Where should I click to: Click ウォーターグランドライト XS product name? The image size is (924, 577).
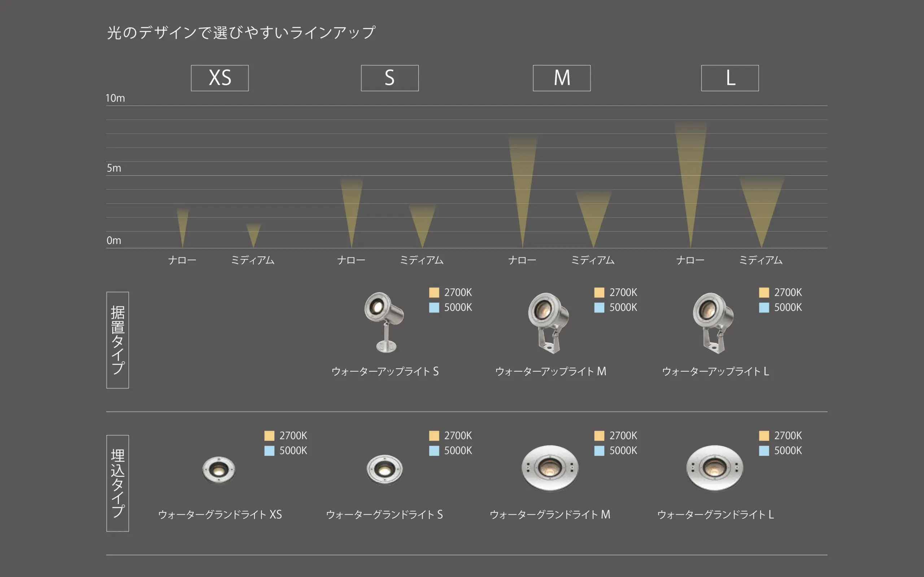tap(220, 515)
